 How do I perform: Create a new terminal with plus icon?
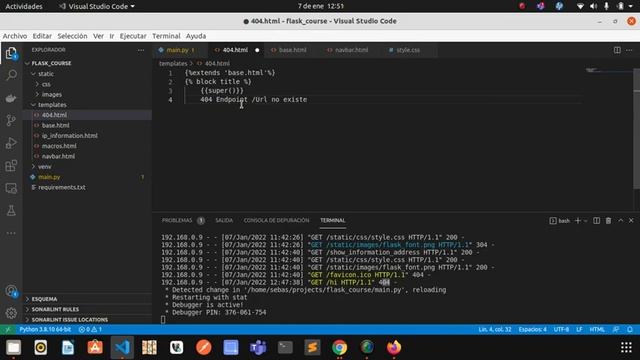click(577, 220)
